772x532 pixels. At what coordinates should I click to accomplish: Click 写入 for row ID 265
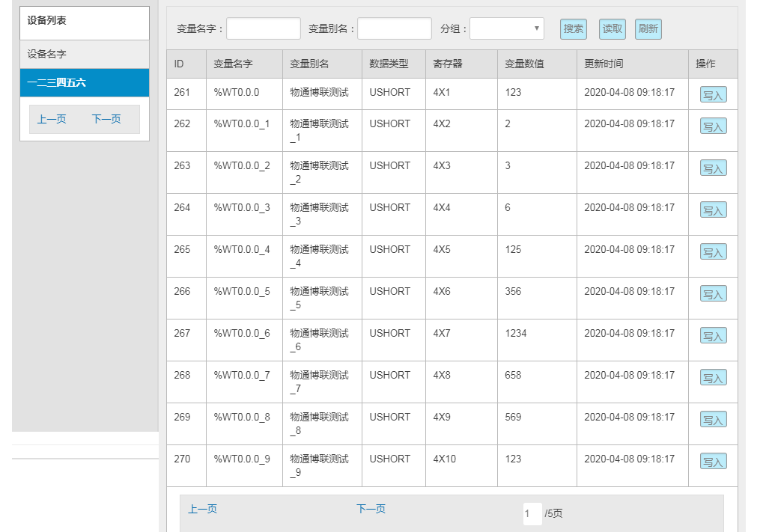pyautogui.click(x=713, y=252)
